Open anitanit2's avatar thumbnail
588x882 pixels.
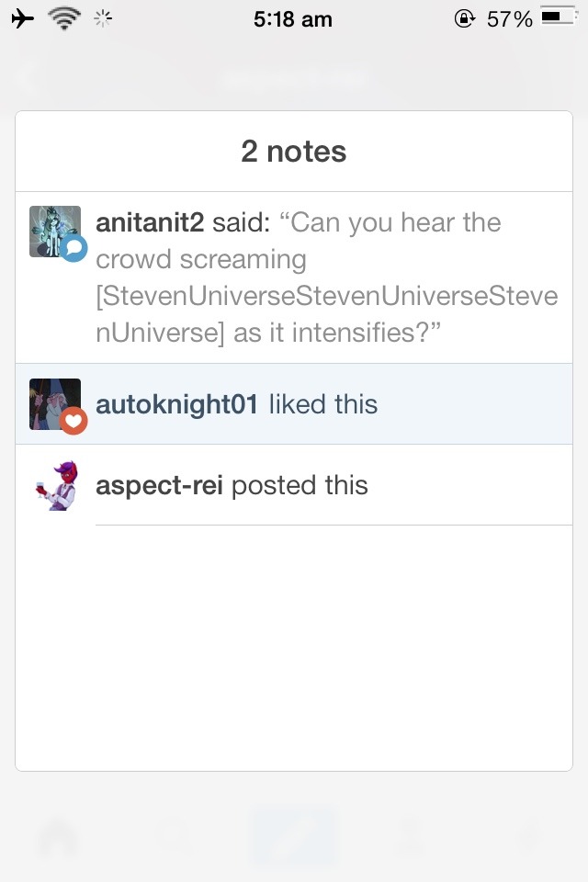pos(54,232)
